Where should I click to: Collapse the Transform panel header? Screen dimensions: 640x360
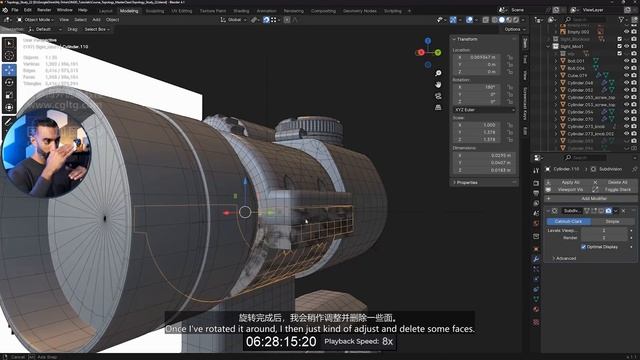click(x=484, y=39)
